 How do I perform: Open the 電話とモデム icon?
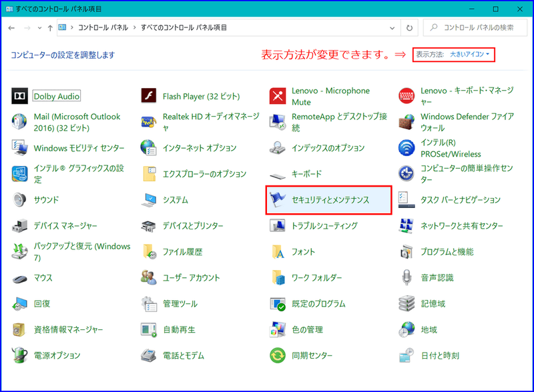pyautogui.click(x=149, y=355)
